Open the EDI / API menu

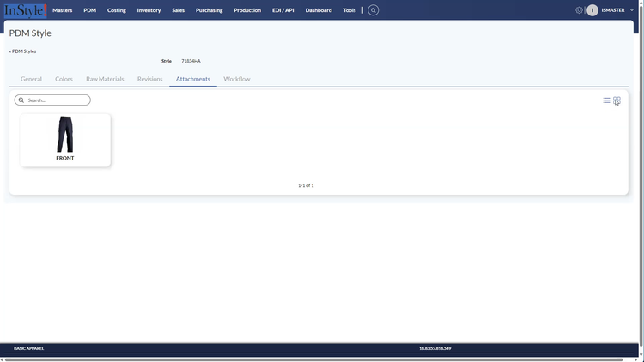(x=283, y=10)
